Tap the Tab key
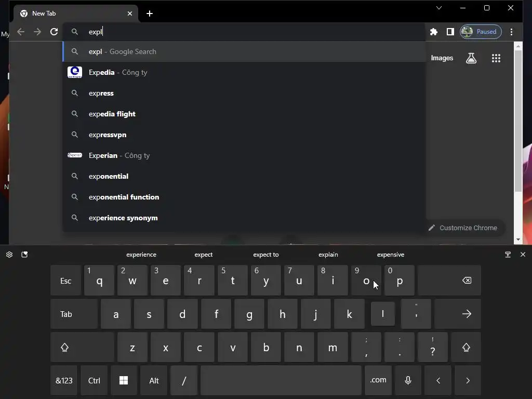Screen dimensions: 532x399 [74, 314]
